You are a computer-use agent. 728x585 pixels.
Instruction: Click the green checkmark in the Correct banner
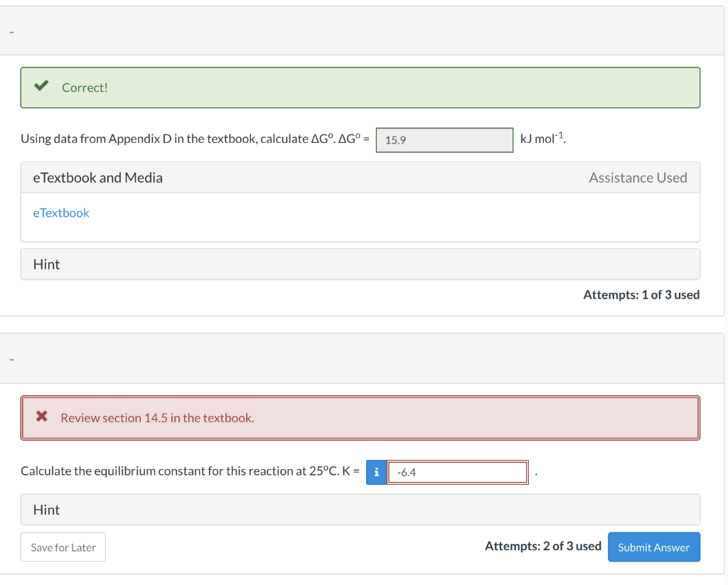point(41,85)
